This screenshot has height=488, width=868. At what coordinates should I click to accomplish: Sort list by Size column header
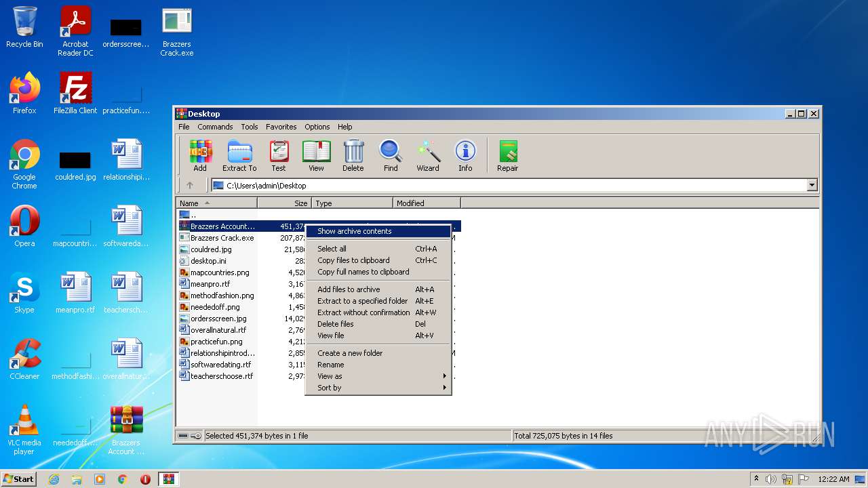click(284, 203)
